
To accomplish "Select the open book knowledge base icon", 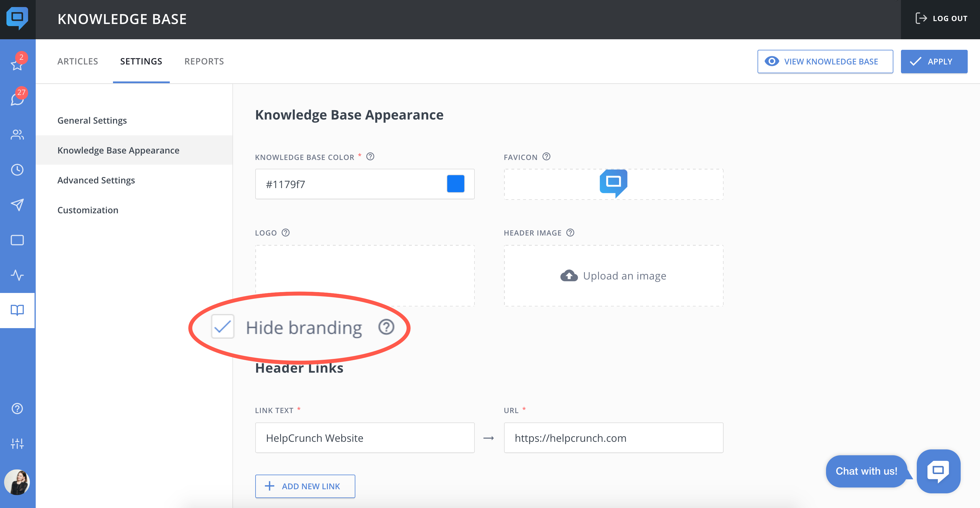I will coord(17,310).
